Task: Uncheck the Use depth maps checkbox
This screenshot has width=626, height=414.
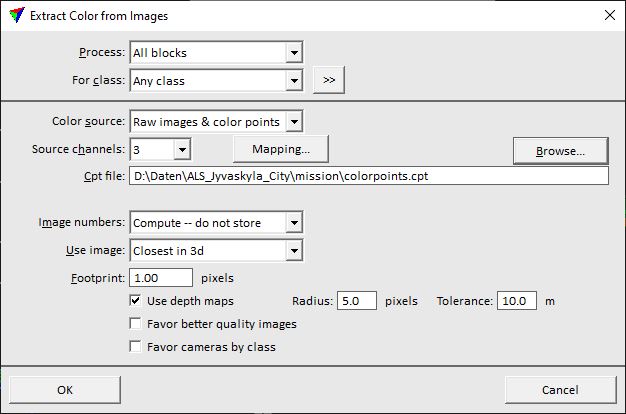Action: point(135,300)
